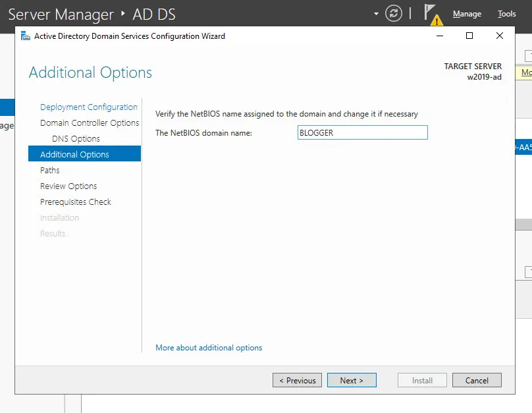This screenshot has height=413, width=532.
Task: Open the notifications flag with warning
Action: [x=431, y=13]
